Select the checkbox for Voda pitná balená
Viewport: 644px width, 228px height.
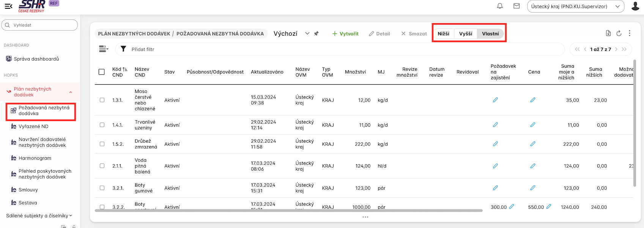102,166
